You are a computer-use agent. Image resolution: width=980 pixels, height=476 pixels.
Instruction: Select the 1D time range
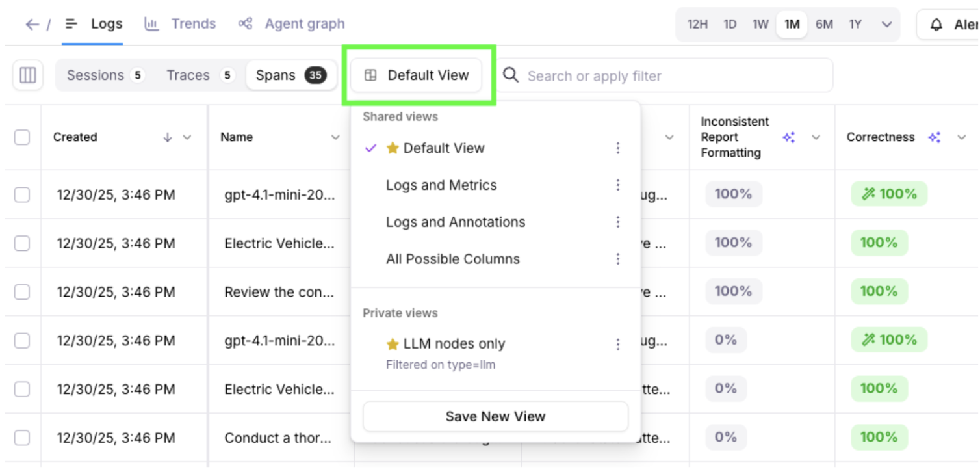coord(730,25)
